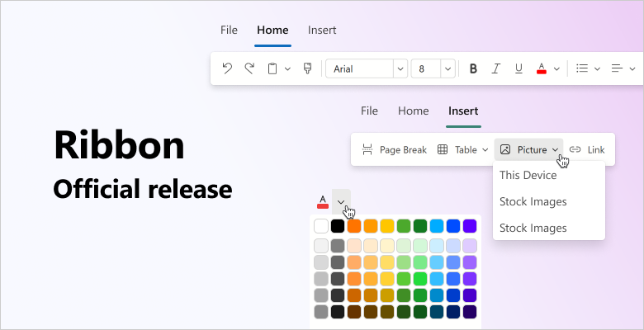Select the active Insert tab in lower ribbon
This screenshot has width=644, height=330.
(463, 111)
